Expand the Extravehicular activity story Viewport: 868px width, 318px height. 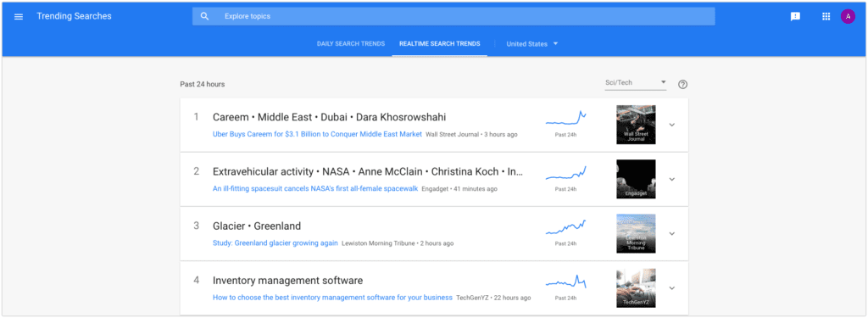pyautogui.click(x=672, y=180)
